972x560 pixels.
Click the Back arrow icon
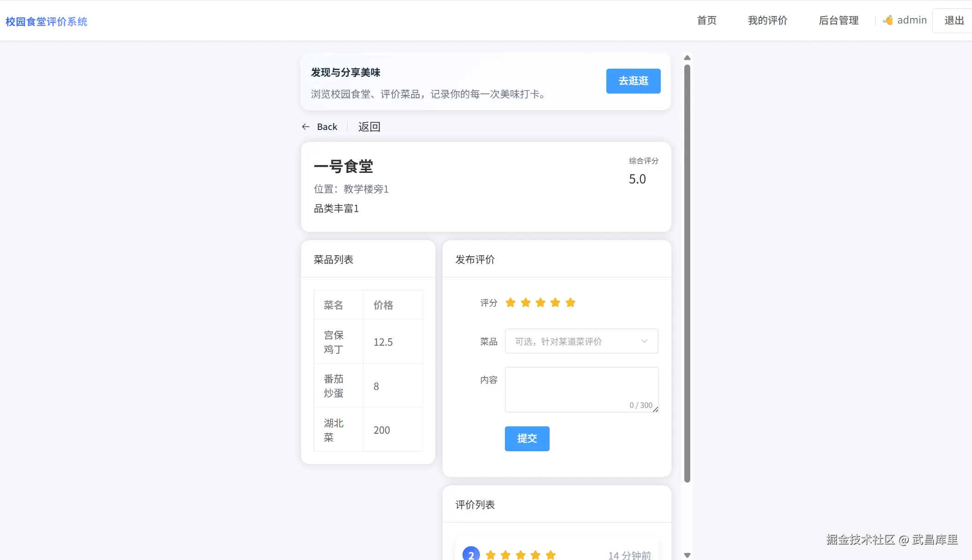point(306,127)
